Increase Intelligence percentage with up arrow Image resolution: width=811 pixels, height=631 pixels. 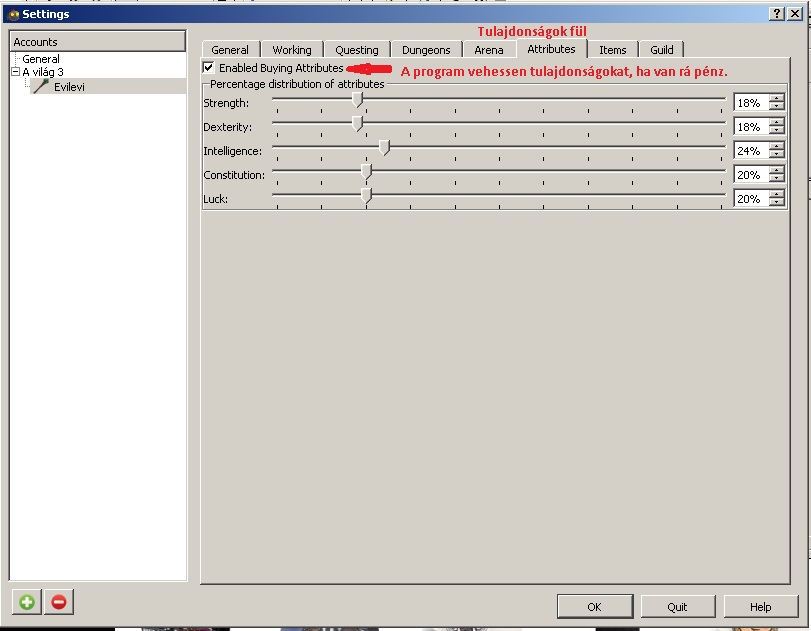tap(777, 147)
